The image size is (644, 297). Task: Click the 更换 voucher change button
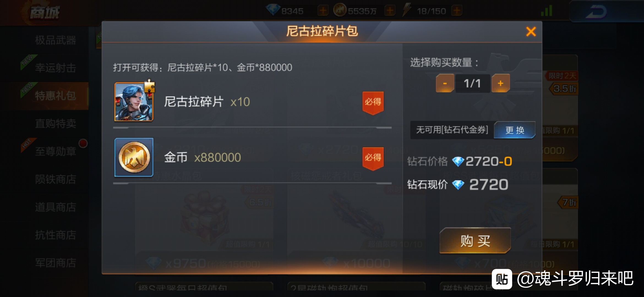coord(514,130)
